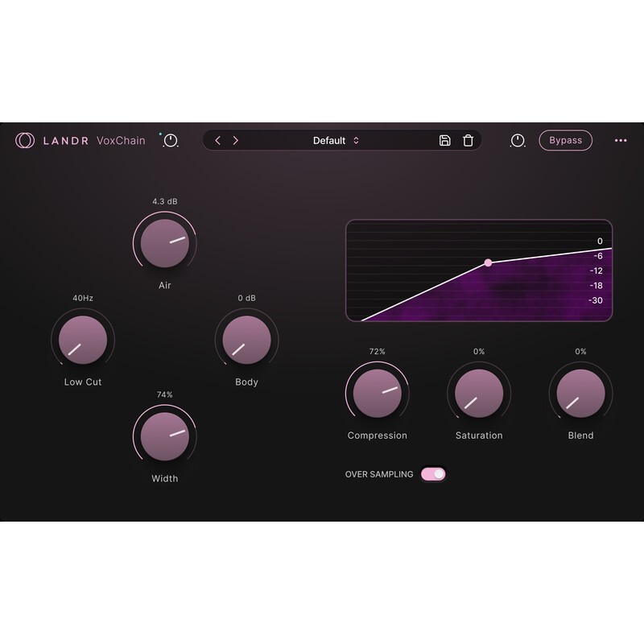Click the Compression knob
Viewport: 644px width, 644px height.
[378, 394]
